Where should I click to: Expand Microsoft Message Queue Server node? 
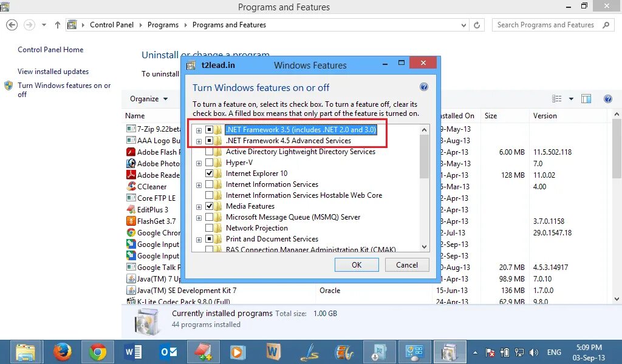199,218
